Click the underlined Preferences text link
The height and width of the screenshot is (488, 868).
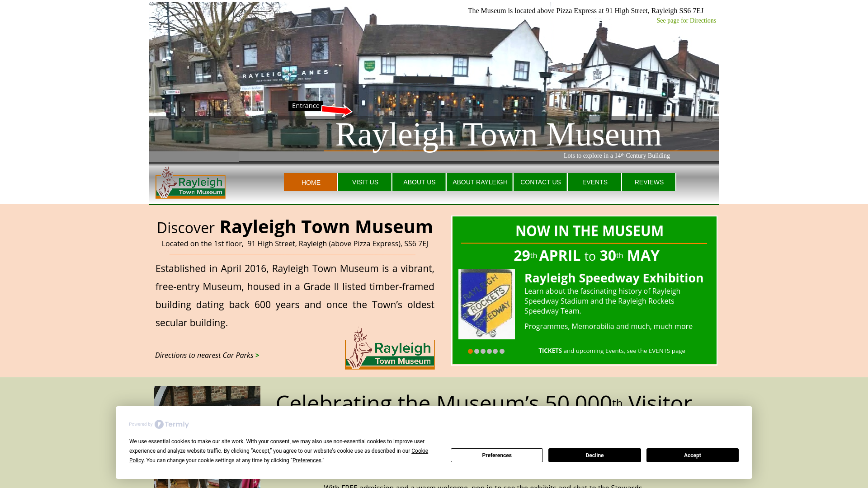point(307,460)
